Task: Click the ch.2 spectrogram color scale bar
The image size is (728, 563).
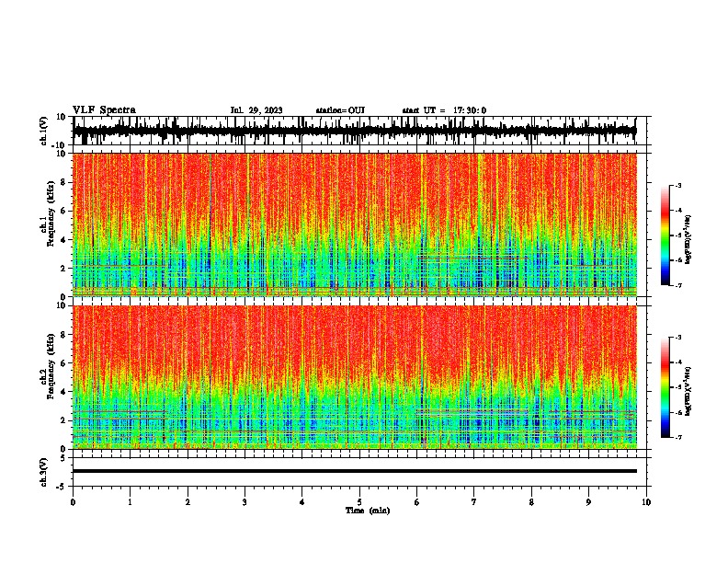Action: coord(665,387)
